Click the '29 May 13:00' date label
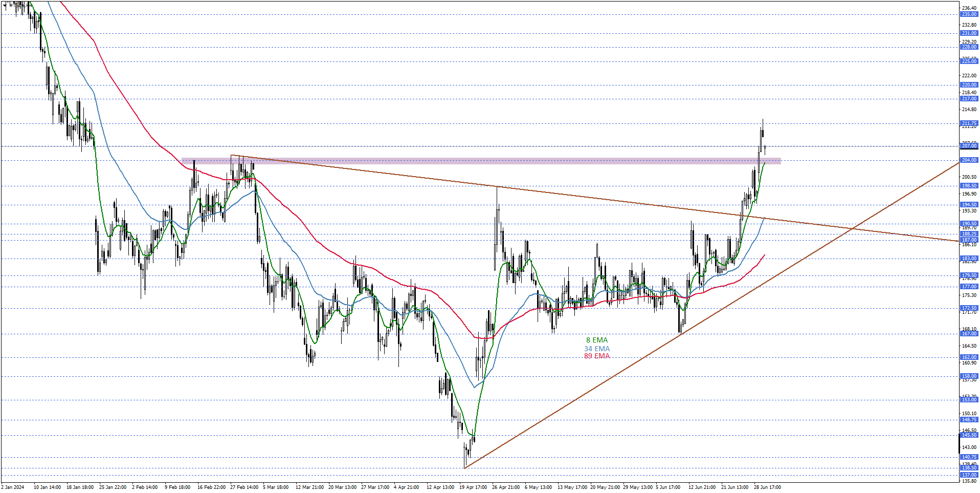980x493 pixels. click(637, 487)
